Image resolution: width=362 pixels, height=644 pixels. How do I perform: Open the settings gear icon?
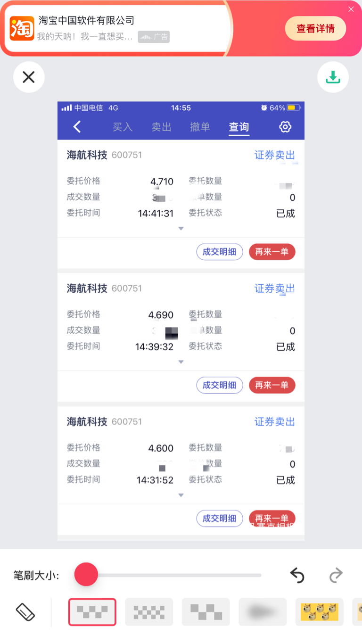pyautogui.click(x=285, y=127)
